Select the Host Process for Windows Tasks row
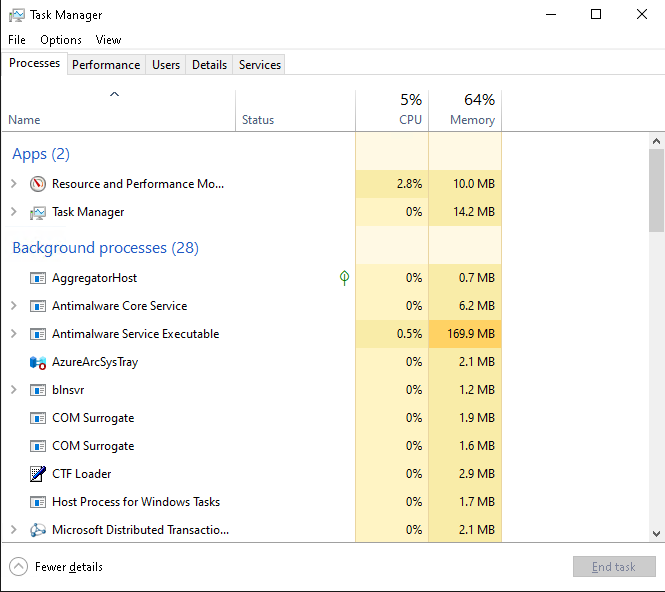665x592 pixels. pyautogui.click(x=136, y=502)
